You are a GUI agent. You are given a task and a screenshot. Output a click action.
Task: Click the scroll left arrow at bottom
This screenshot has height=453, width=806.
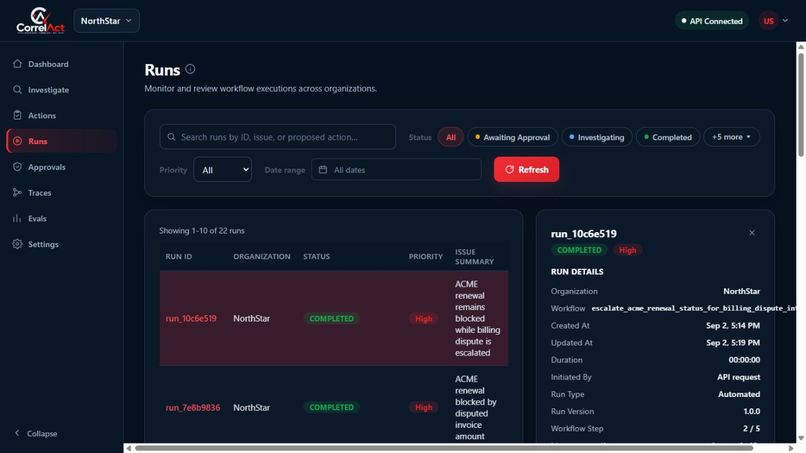pos(129,448)
